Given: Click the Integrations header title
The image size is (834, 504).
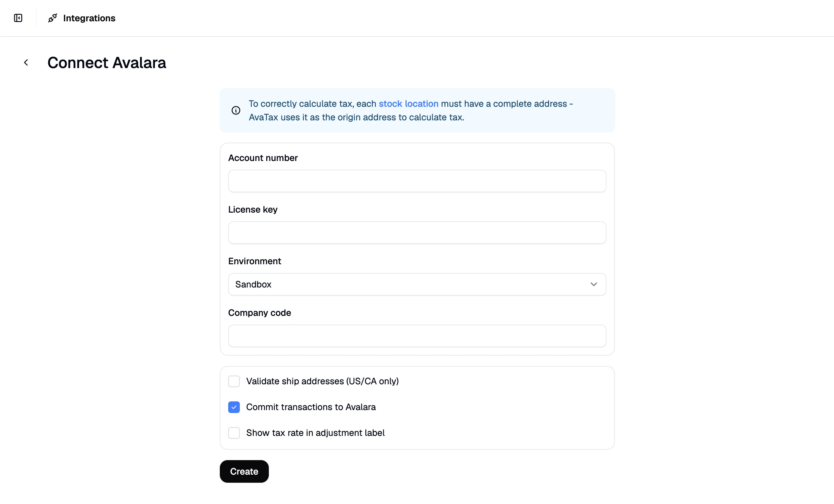Looking at the screenshot, I should tap(89, 18).
